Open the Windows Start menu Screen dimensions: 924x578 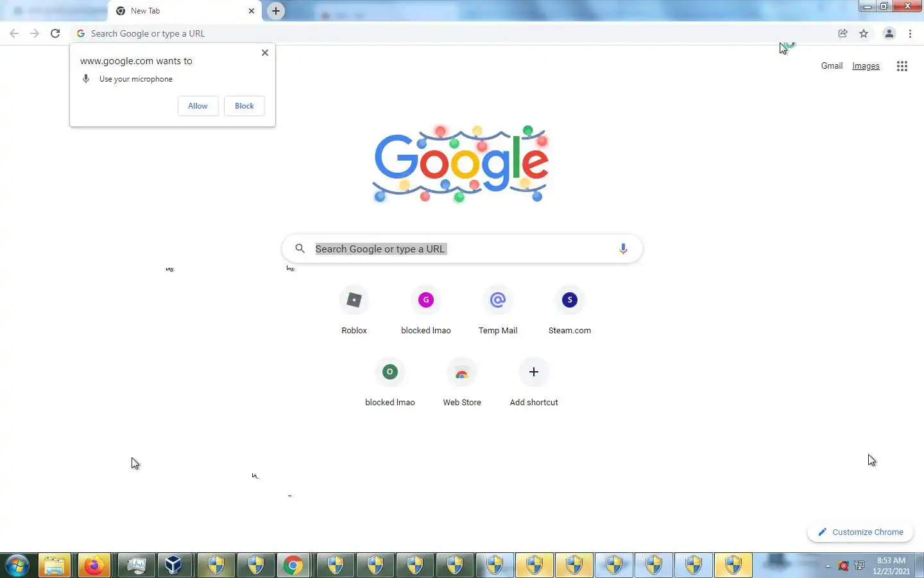pos(17,566)
